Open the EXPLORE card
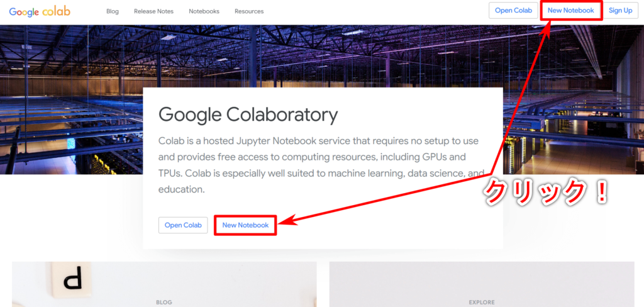 tap(482, 284)
